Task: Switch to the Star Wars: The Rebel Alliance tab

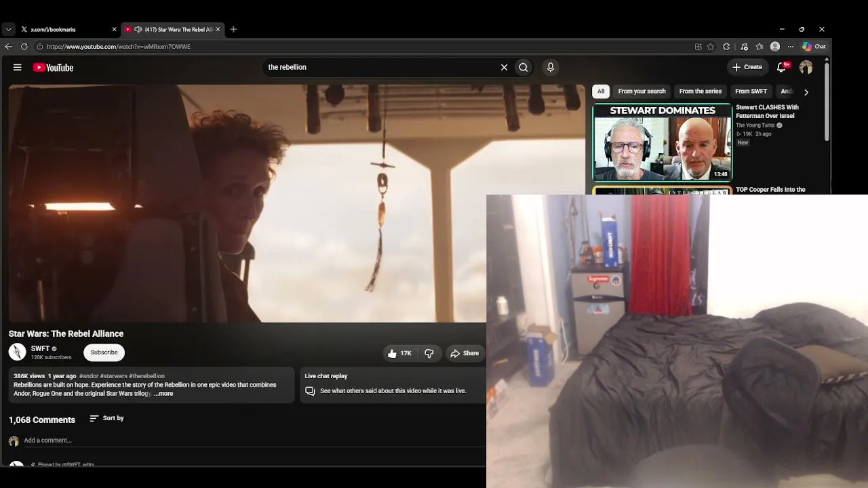Action: click(x=172, y=29)
